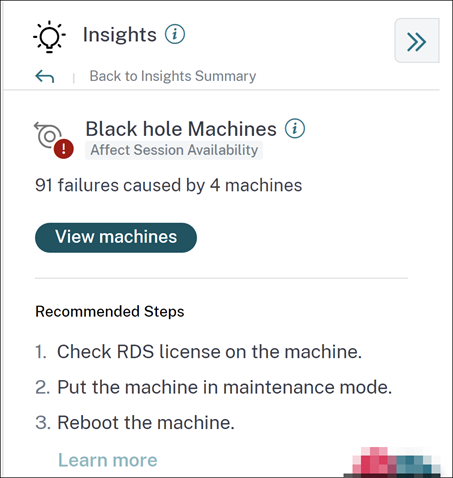The image size is (453, 478).
Task: Select the lightbulb Insights icon
Action: click(49, 36)
